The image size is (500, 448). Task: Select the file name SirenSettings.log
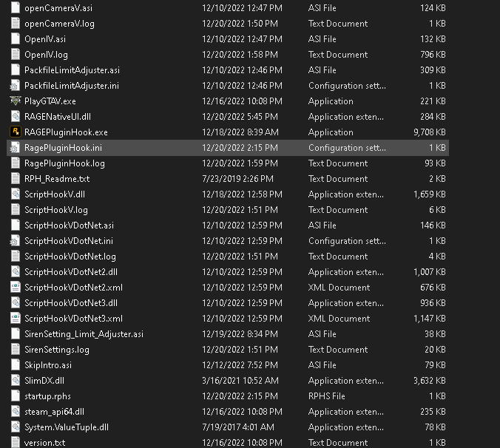click(x=57, y=350)
